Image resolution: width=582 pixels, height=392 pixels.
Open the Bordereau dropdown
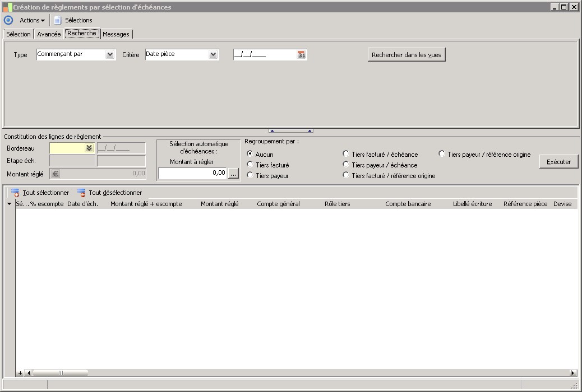click(89, 148)
